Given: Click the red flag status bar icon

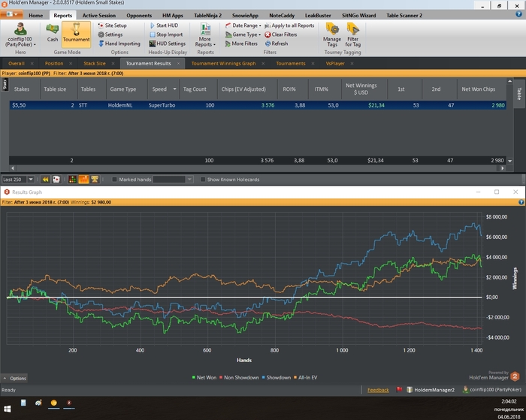Looking at the screenshot, I should [399, 390].
